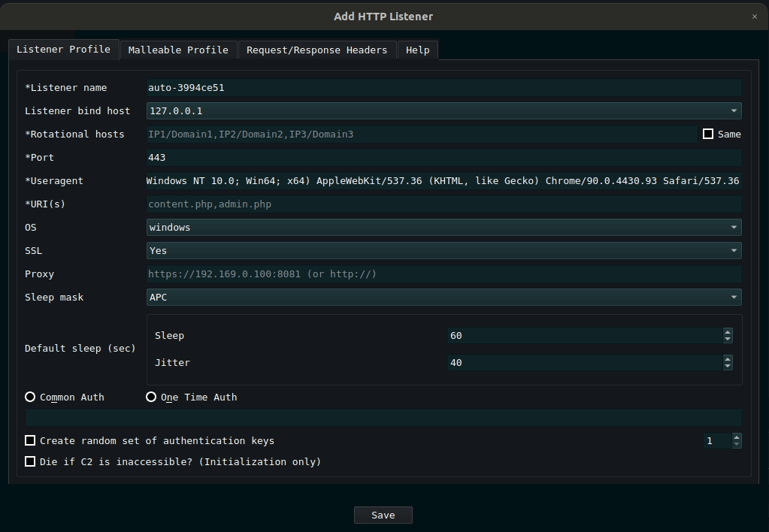769x532 pixels.
Task: Close the Add HTTP Listener dialog
Action: point(754,17)
